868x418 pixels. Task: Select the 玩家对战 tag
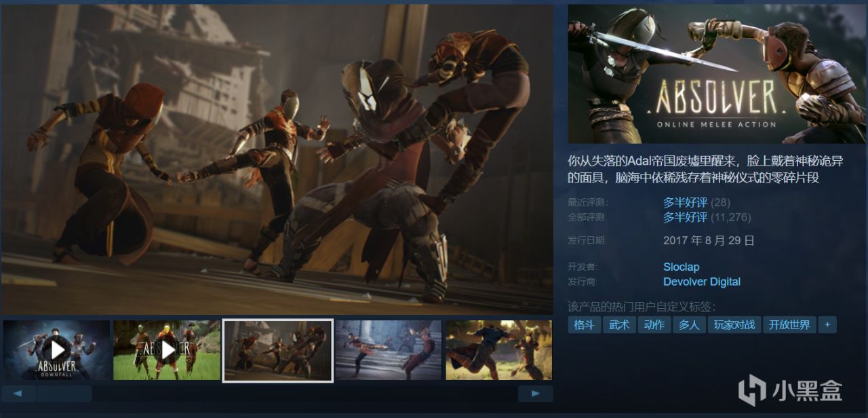[x=734, y=324]
